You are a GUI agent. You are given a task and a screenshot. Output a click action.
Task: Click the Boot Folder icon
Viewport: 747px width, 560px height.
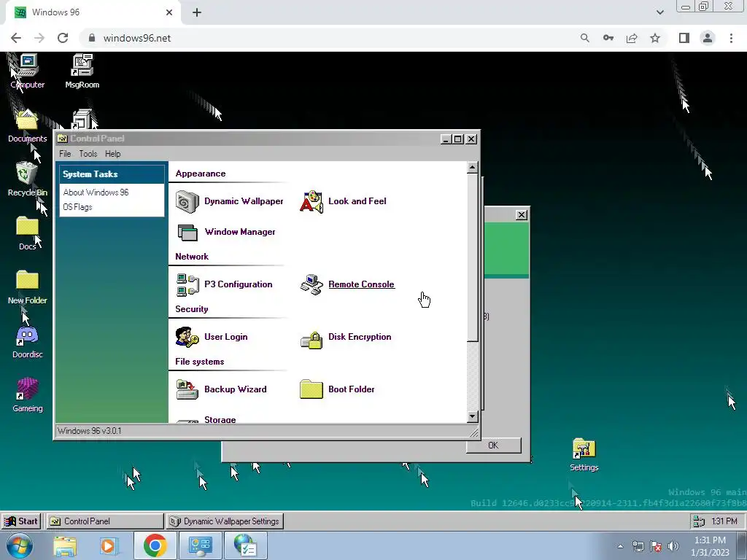click(x=311, y=389)
